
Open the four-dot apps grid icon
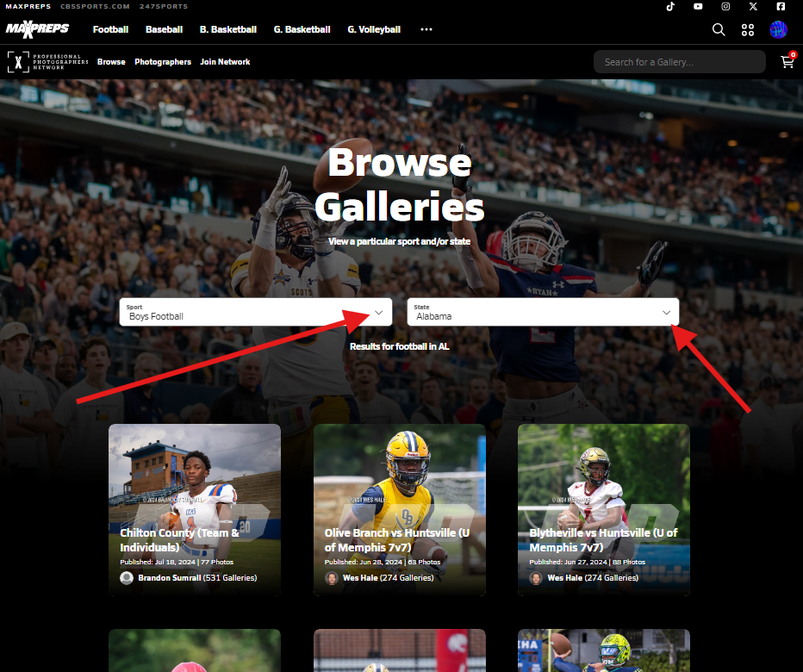(x=748, y=29)
